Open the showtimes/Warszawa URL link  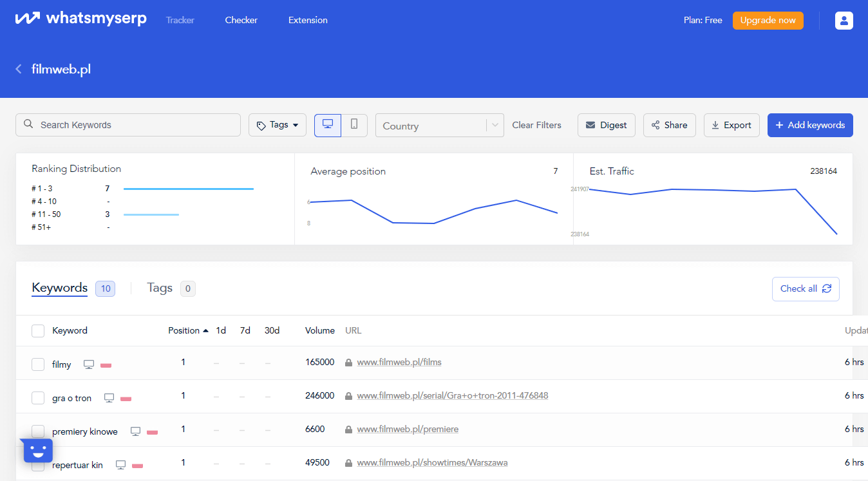point(432,462)
